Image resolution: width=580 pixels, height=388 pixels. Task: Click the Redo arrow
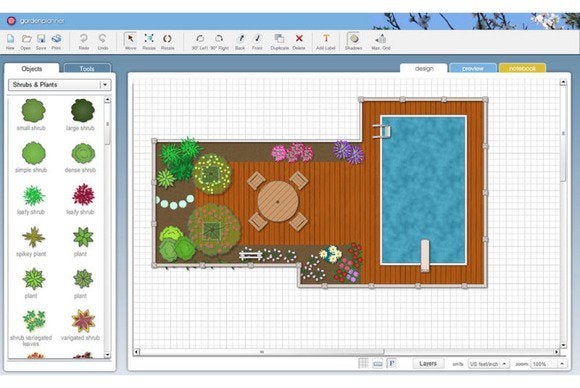pyautogui.click(x=84, y=41)
